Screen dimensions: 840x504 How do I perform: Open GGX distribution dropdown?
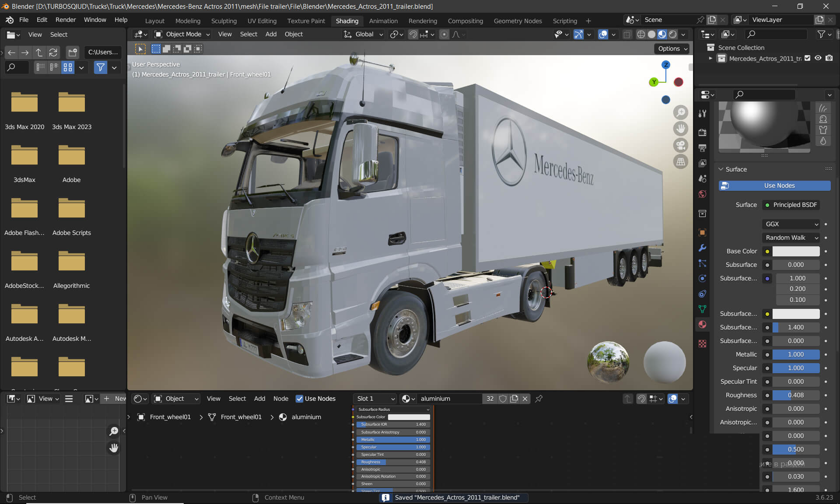791,224
